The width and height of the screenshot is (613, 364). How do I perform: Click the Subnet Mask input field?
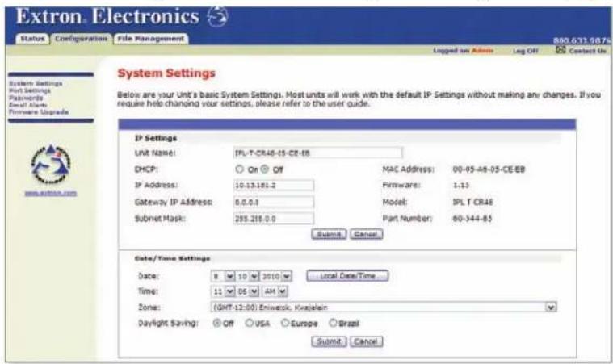pos(274,219)
